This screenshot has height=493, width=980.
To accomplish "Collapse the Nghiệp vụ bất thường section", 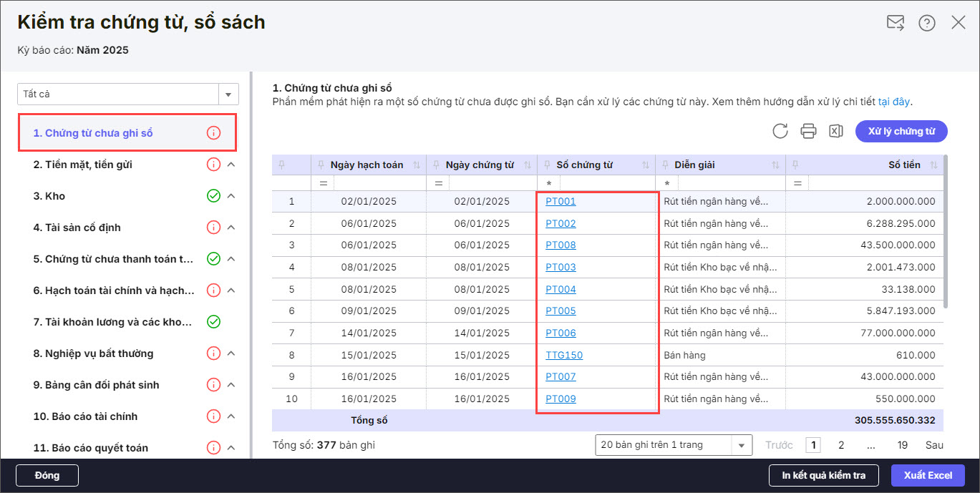I will point(231,353).
